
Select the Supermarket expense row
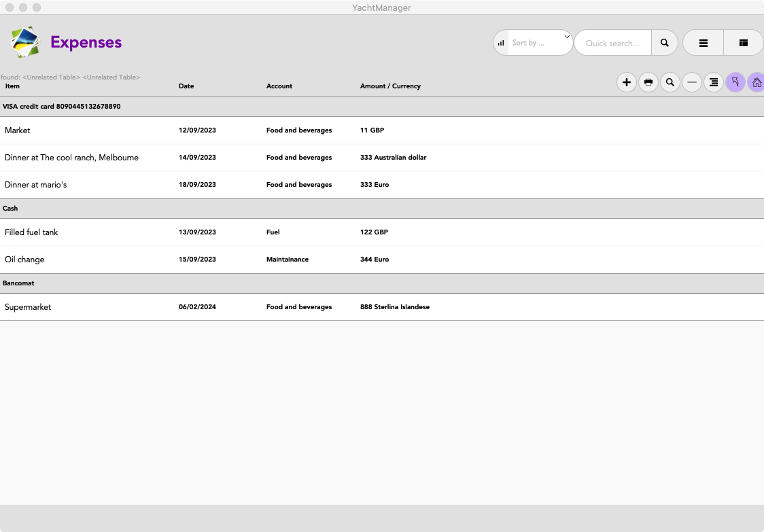tap(28, 307)
